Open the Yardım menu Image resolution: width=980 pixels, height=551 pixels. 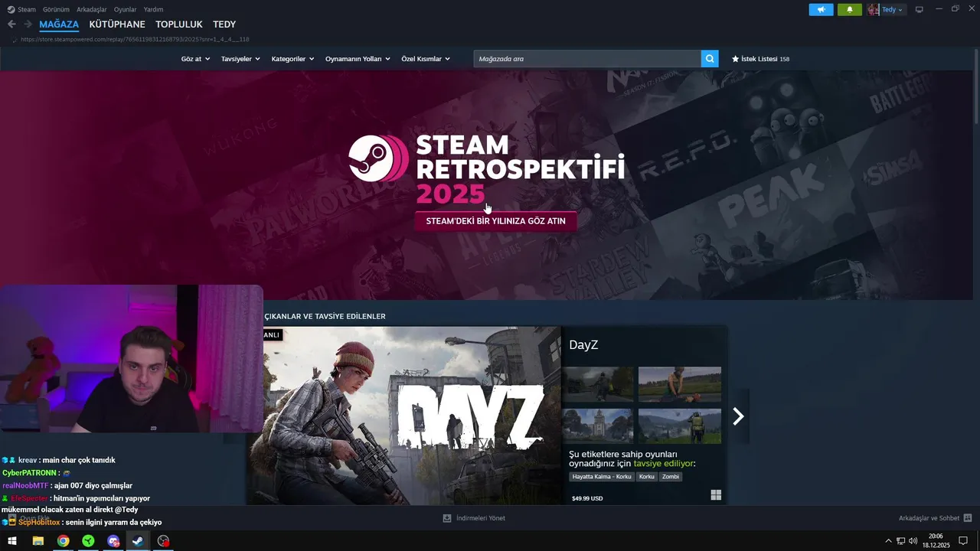tap(153, 10)
